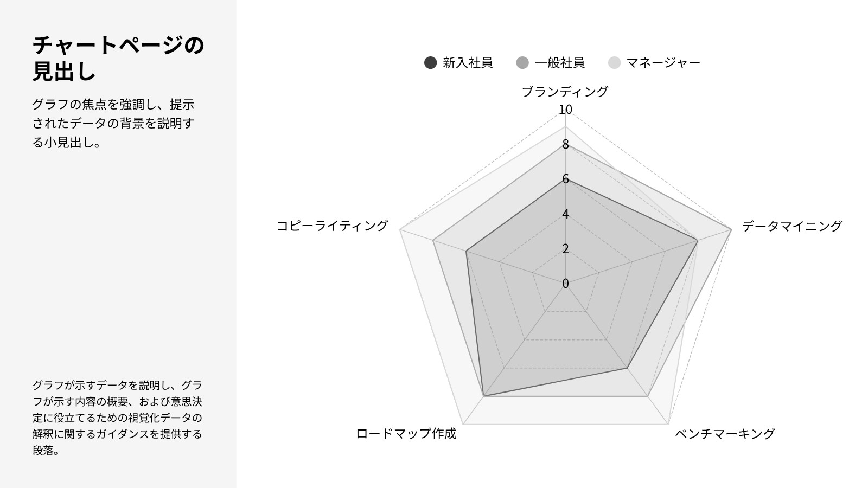
Task: Select the 一般社員 legend label
Action: [560, 63]
